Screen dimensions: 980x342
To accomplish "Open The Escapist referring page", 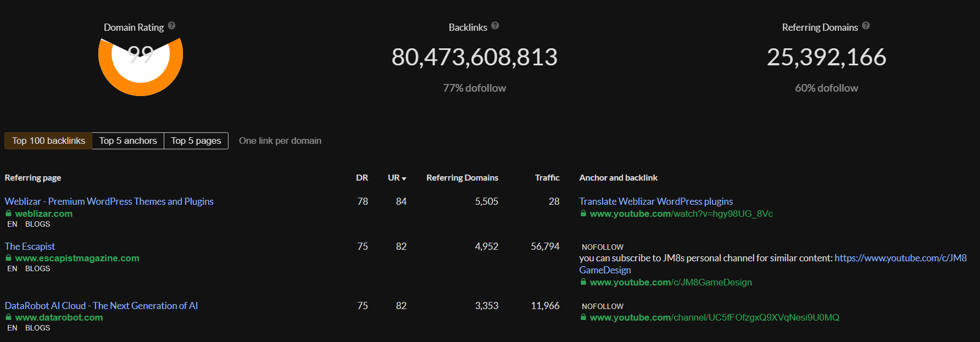I will tap(30, 246).
